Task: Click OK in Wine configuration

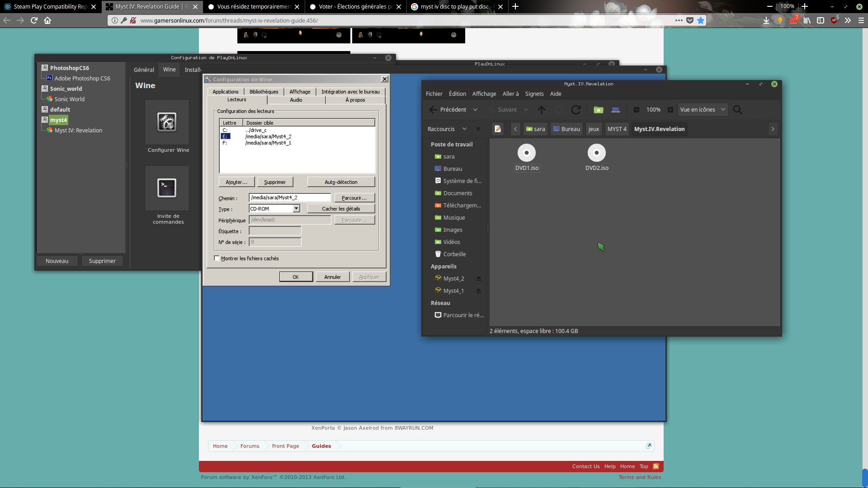Action: [x=296, y=277]
